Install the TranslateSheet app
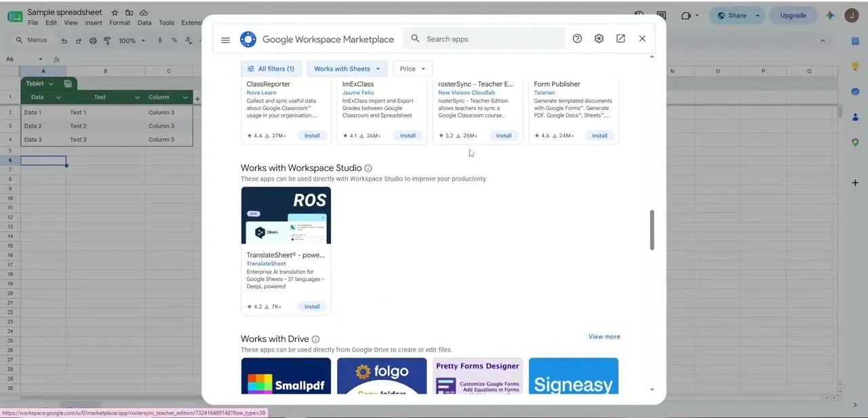Viewport: 868px width, 418px height. [312, 307]
